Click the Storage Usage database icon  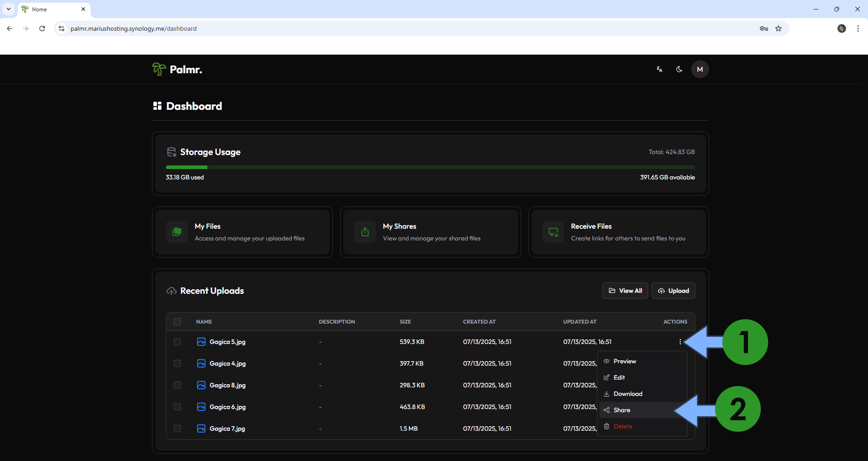click(x=171, y=152)
